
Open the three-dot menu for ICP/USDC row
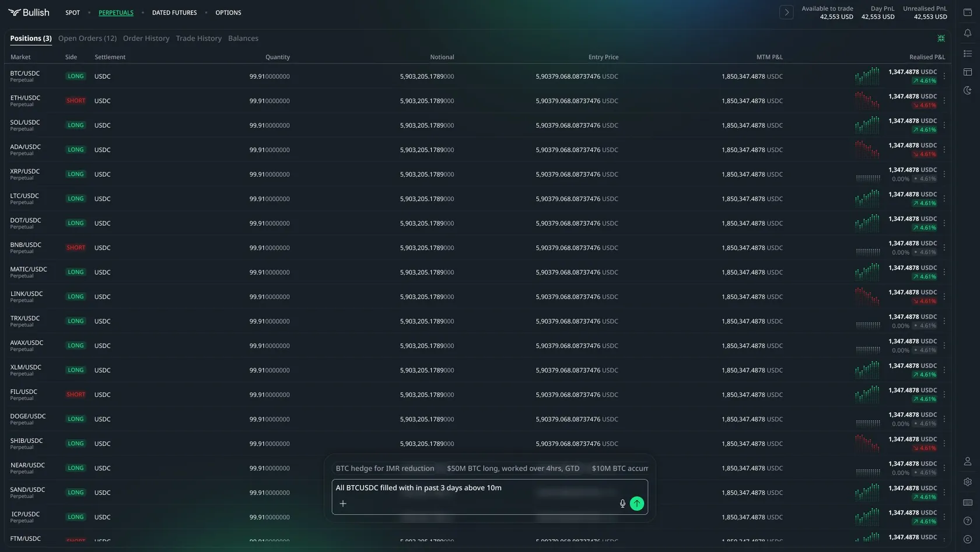(944, 517)
